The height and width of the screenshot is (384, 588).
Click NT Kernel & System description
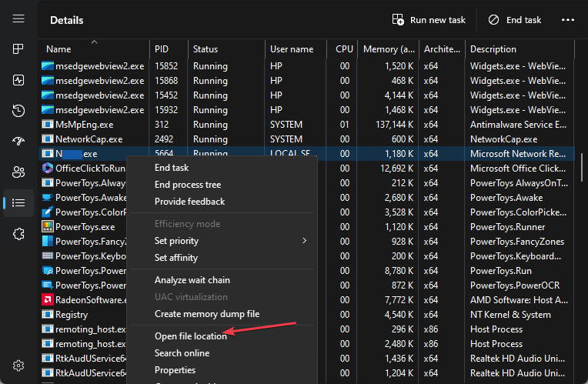coord(510,315)
